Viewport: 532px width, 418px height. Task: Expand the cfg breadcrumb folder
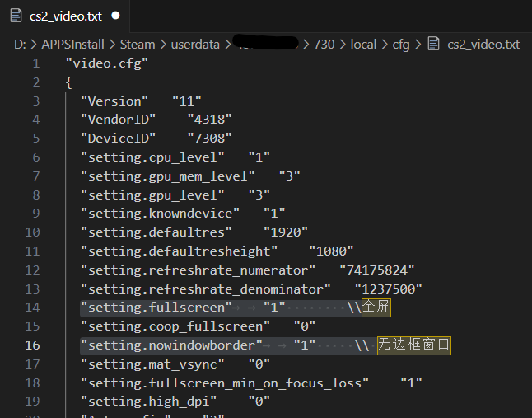pos(401,45)
